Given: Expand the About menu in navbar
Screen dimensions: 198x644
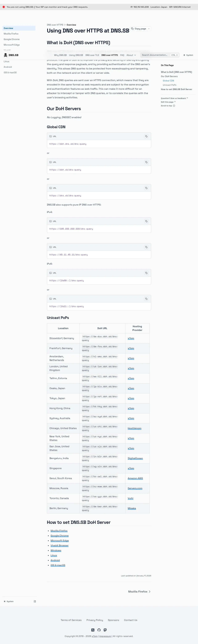Looking at the screenshot, I should pyautogui.click(x=131, y=55).
